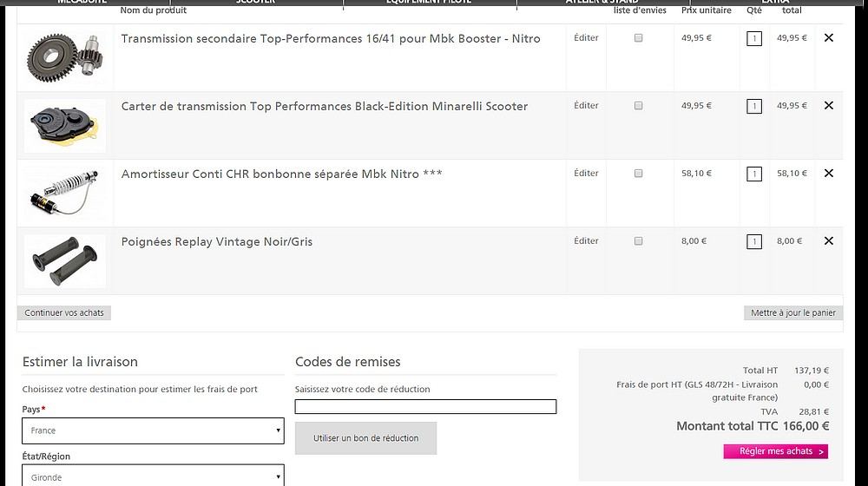Click the 8,00 € unit price
The width and height of the screenshot is (868, 486).
[694, 240]
